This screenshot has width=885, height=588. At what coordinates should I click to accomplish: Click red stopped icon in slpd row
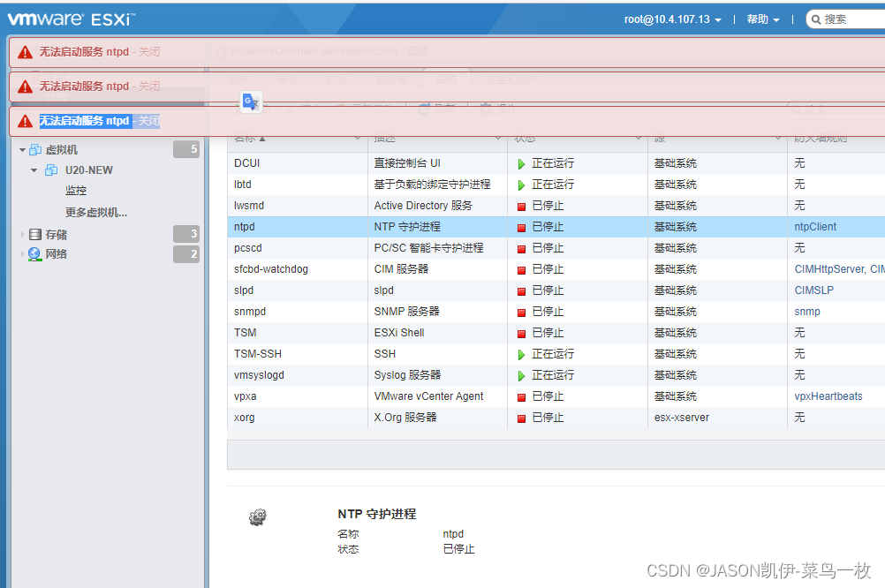tap(521, 291)
